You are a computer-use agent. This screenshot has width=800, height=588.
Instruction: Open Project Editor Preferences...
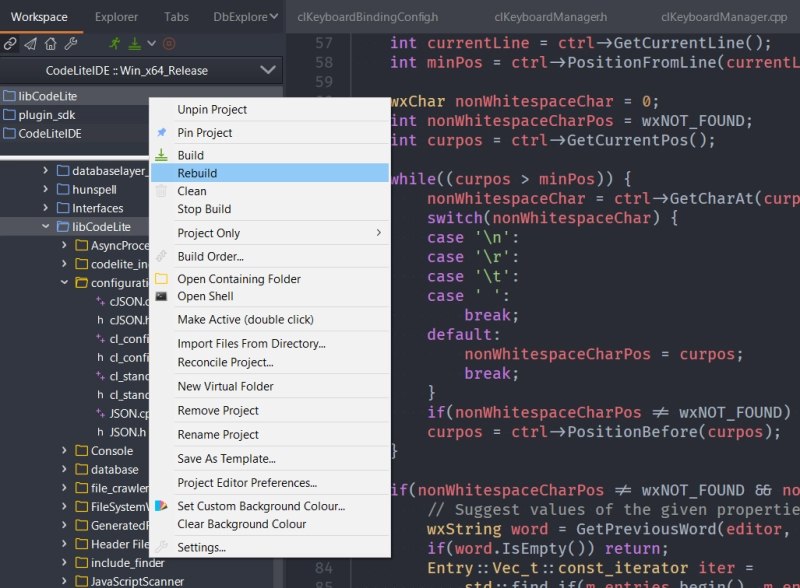click(270, 482)
